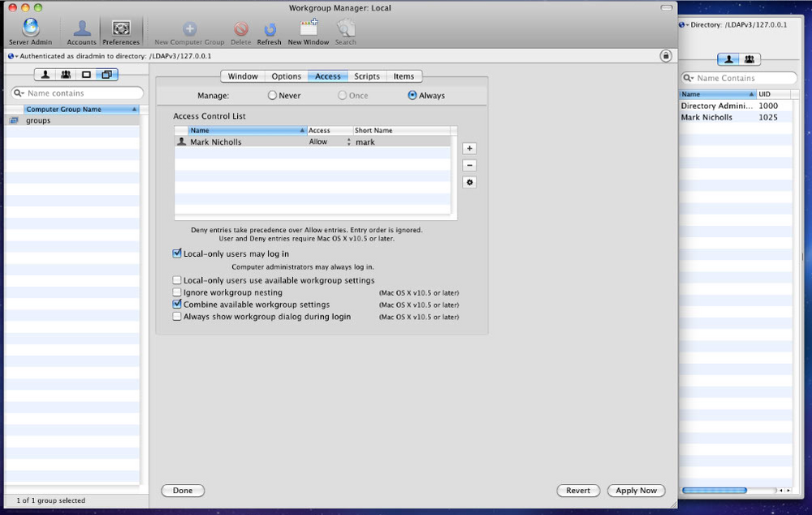Click Apply Now

[636, 490]
